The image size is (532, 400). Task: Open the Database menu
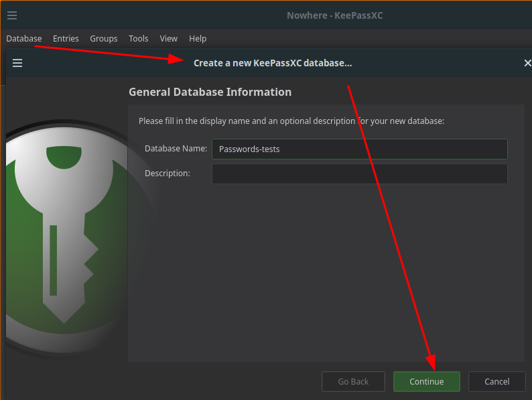click(x=23, y=39)
